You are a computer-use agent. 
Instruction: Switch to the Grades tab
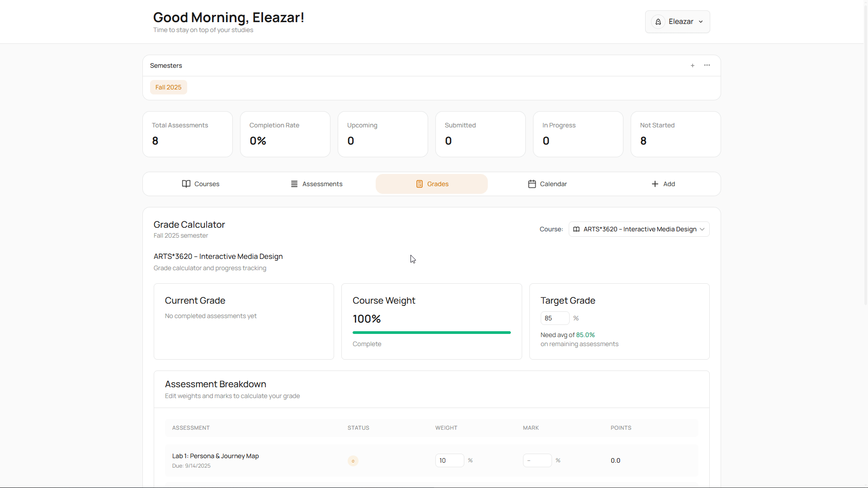pyautogui.click(x=432, y=184)
